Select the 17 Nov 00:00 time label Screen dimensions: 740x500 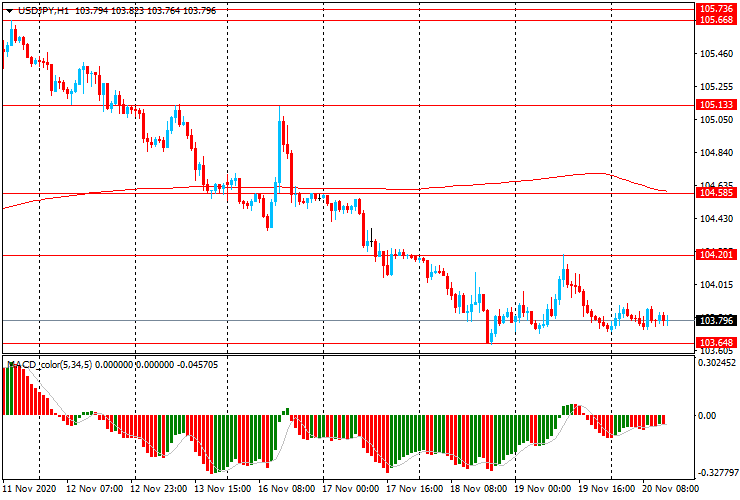[351, 489]
